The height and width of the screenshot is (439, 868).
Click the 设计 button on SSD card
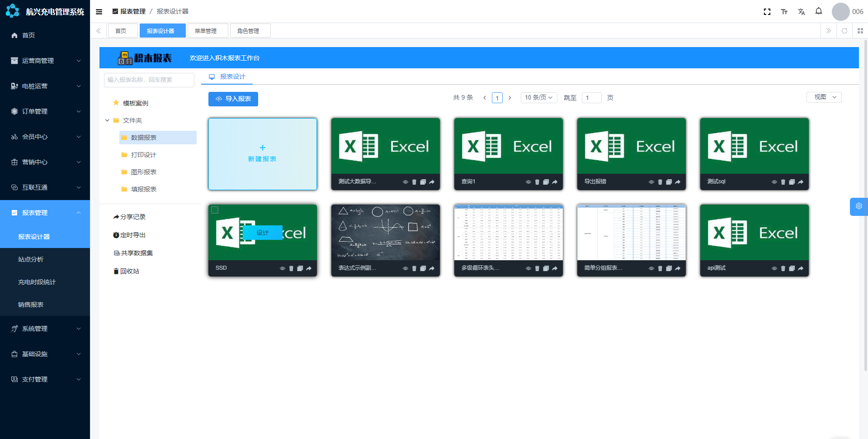[x=263, y=233]
